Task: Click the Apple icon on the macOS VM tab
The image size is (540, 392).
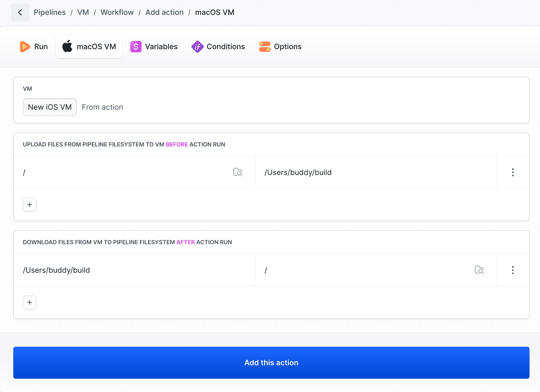Action: click(67, 46)
